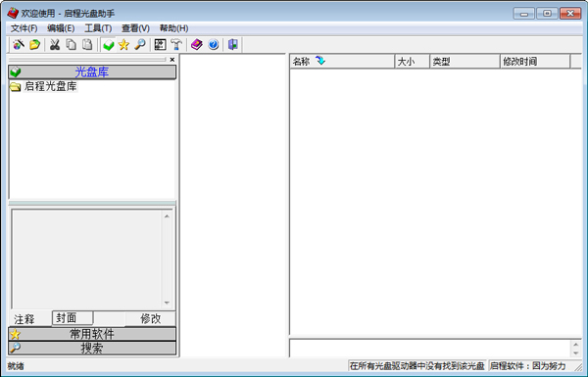
Task: Click the app icon in title bar
Action: click(13, 13)
